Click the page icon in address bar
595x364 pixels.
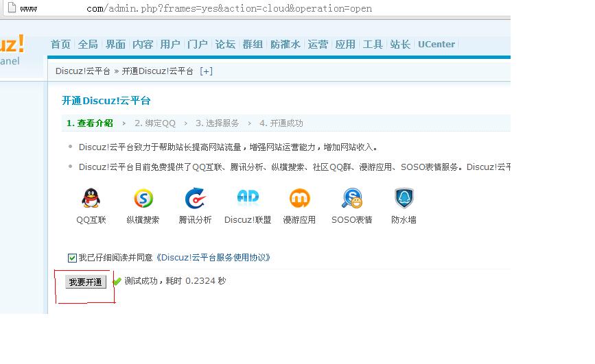[x=12, y=8]
